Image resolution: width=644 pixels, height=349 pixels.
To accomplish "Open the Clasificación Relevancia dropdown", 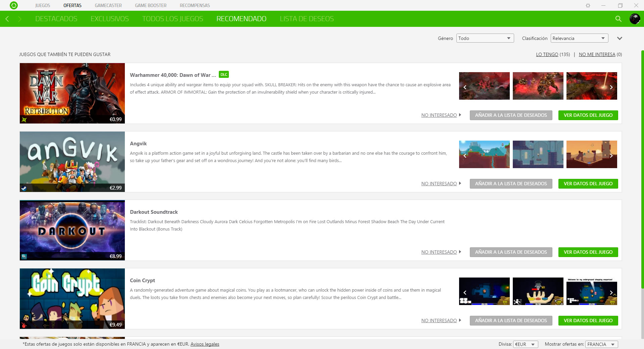I will pyautogui.click(x=579, y=38).
